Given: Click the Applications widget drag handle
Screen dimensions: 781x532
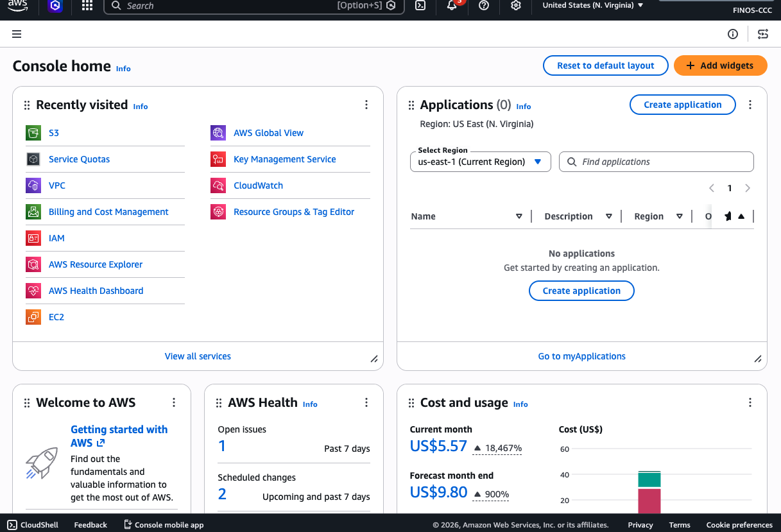Looking at the screenshot, I should tap(411, 105).
